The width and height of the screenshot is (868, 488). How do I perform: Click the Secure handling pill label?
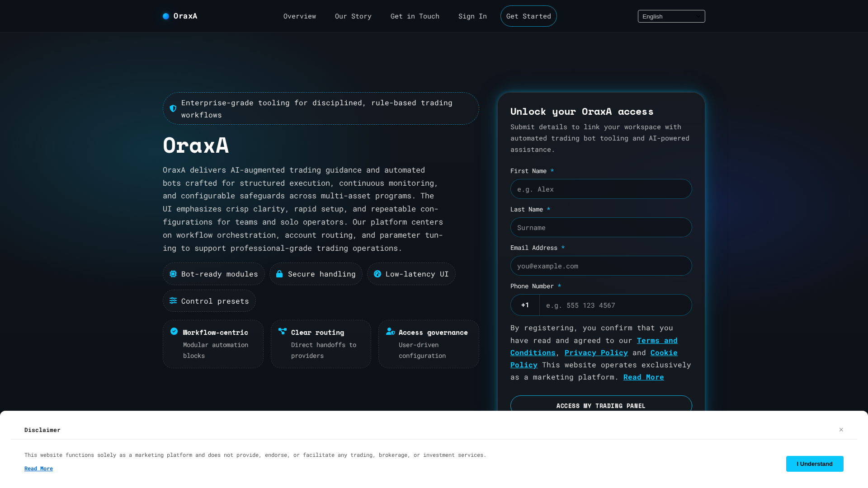tap(322, 274)
